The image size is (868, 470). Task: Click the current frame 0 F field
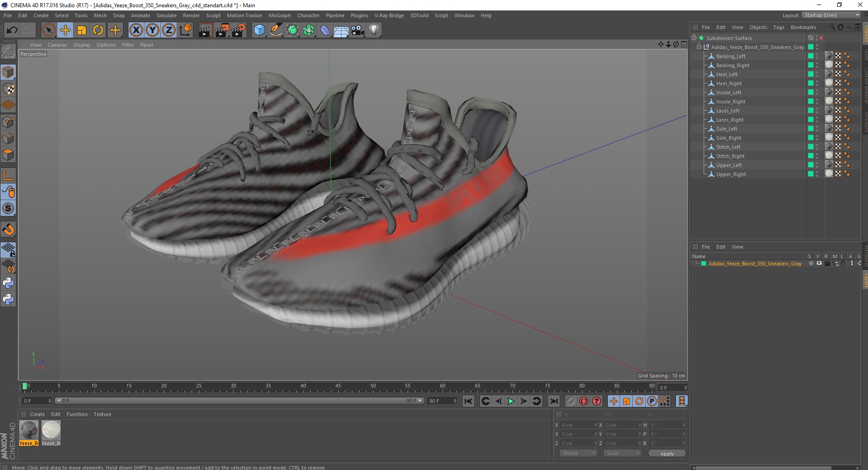(x=36, y=401)
